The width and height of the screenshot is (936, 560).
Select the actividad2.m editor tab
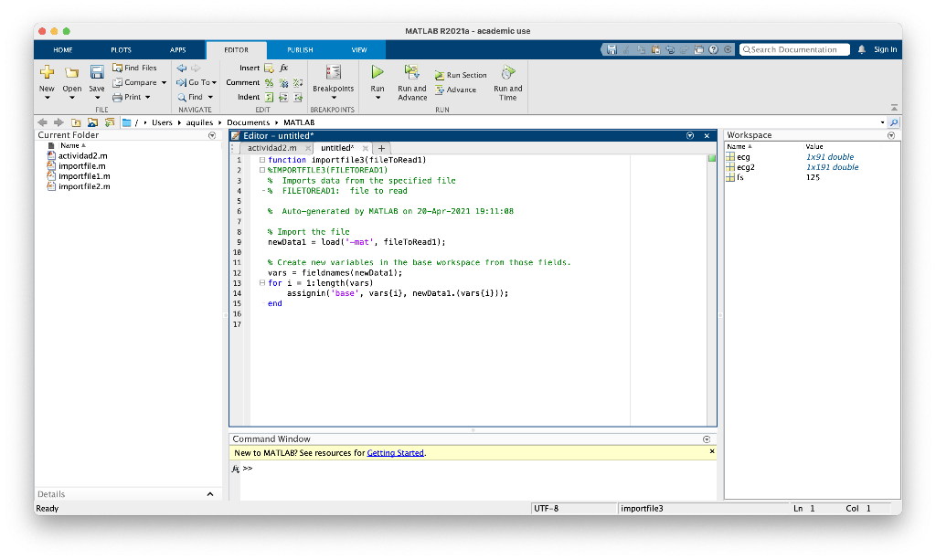click(x=274, y=146)
